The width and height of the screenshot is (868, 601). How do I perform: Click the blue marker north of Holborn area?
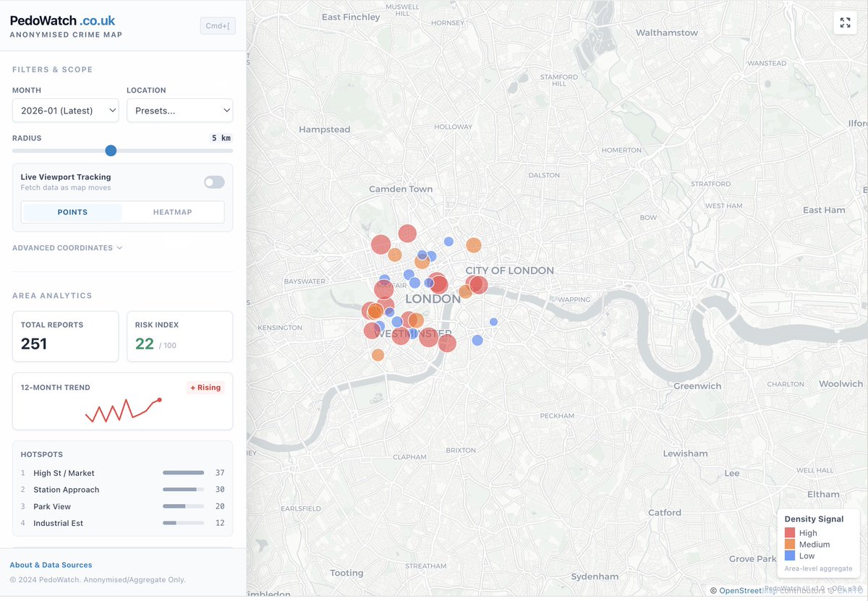point(448,242)
